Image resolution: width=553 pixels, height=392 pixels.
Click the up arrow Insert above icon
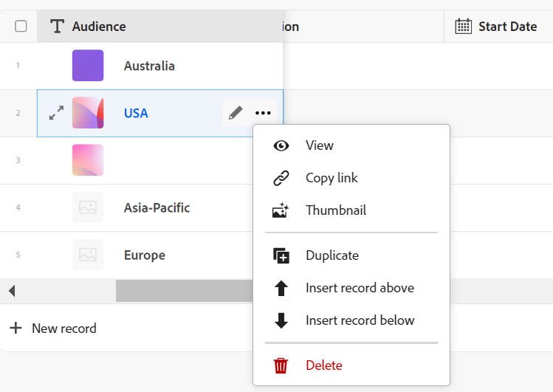pyautogui.click(x=281, y=288)
